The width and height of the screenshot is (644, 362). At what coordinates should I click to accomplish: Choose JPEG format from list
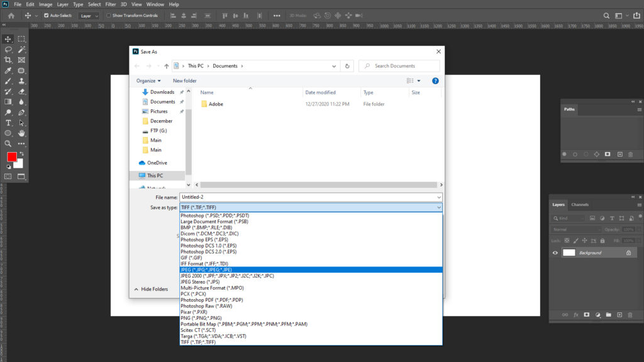[x=311, y=270]
